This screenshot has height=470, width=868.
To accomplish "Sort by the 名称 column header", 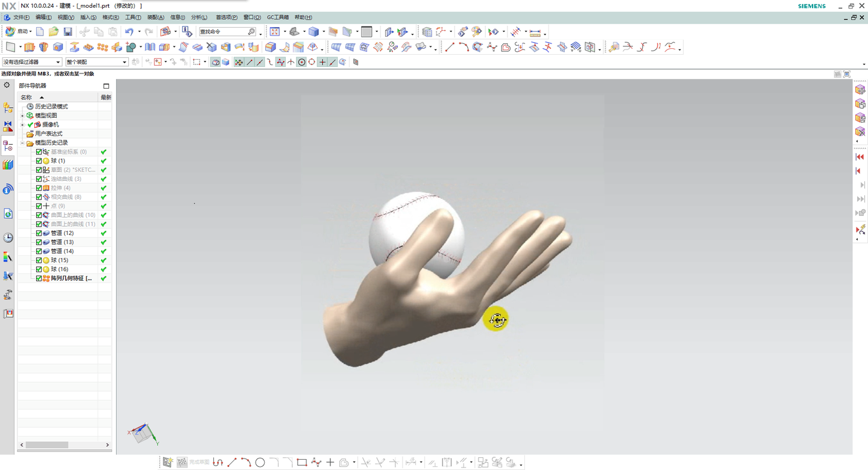I will (x=26, y=97).
